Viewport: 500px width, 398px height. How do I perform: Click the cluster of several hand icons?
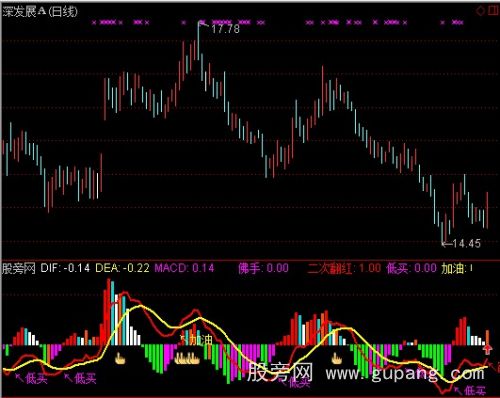(187, 359)
